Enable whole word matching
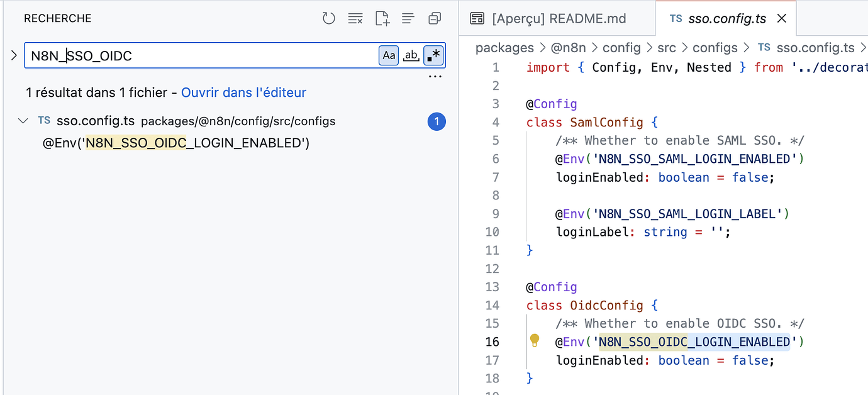The width and height of the screenshot is (868, 395). pyautogui.click(x=411, y=55)
